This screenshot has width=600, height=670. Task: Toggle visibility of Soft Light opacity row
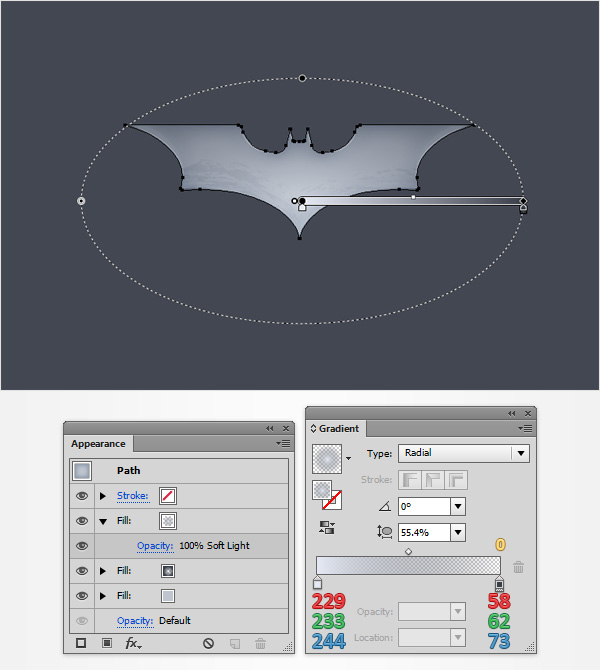click(x=82, y=546)
